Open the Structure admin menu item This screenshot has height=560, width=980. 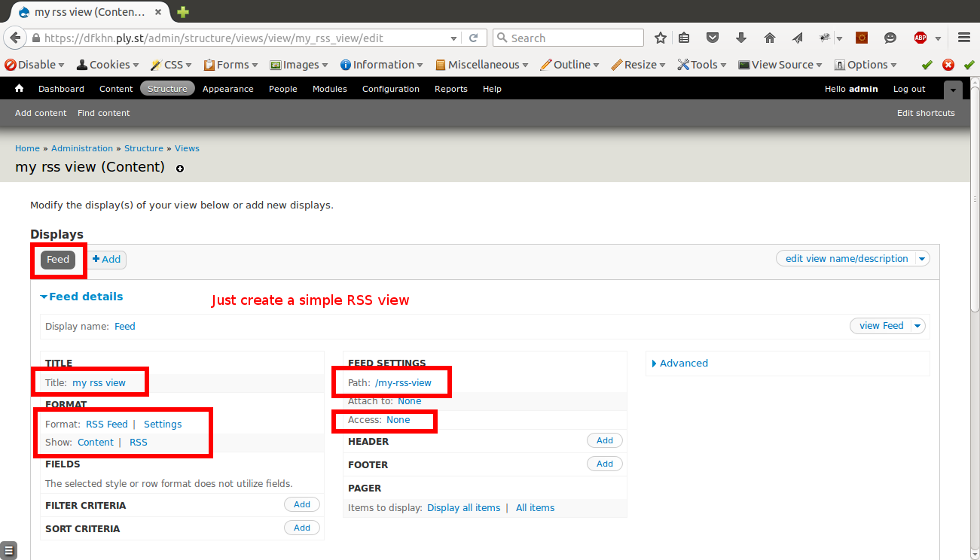tap(167, 89)
